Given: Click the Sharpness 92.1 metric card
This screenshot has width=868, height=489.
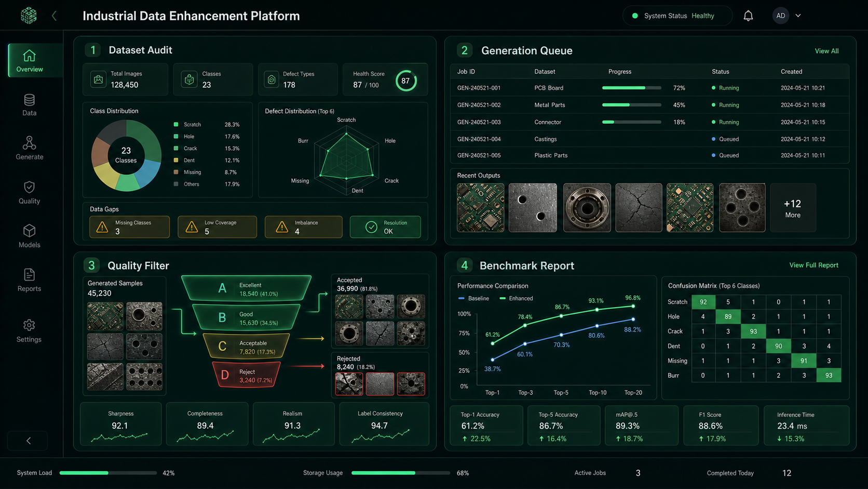Looking at the screenshot, I should 121,424.
